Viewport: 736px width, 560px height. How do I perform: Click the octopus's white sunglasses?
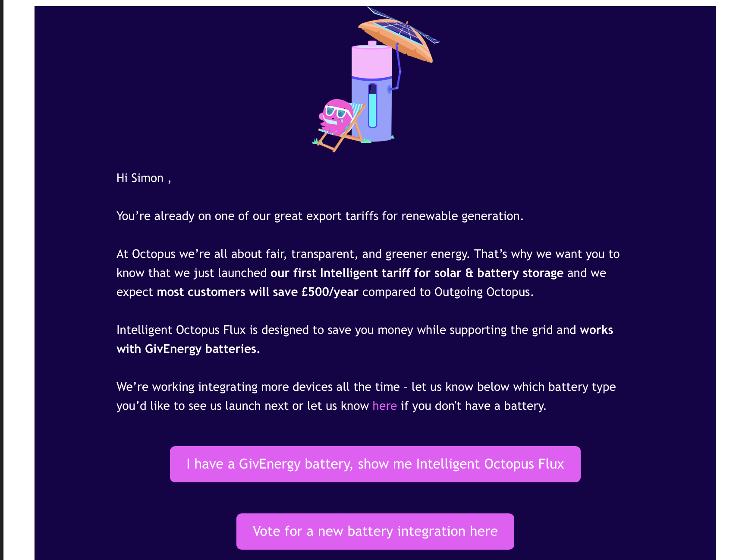click(x=336, y=112)
